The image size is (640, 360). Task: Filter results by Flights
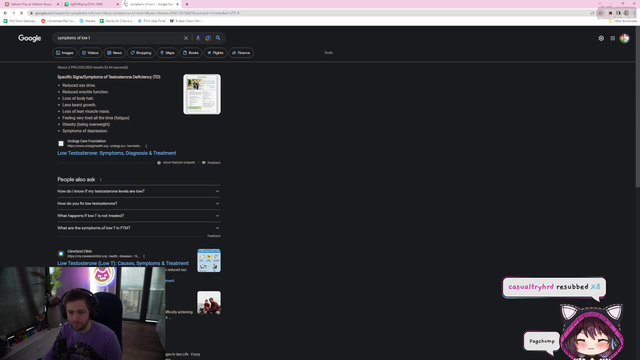tap(215, 53)
